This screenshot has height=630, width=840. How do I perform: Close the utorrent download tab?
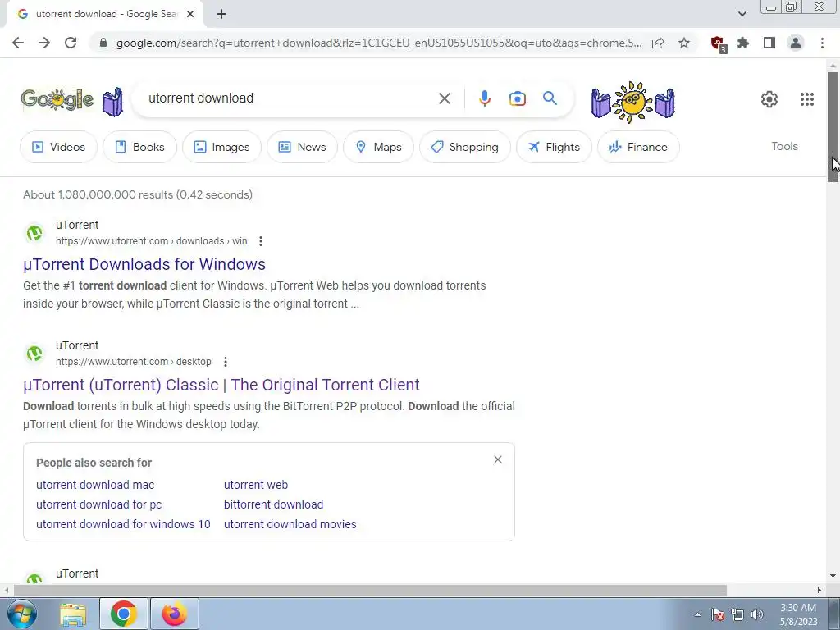pyautogui.click(x=190, y=15)
